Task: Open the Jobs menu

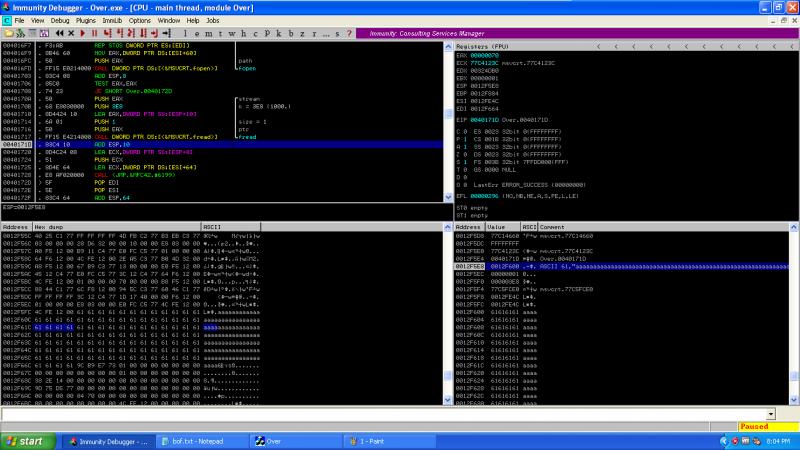Action: point(212,21)
